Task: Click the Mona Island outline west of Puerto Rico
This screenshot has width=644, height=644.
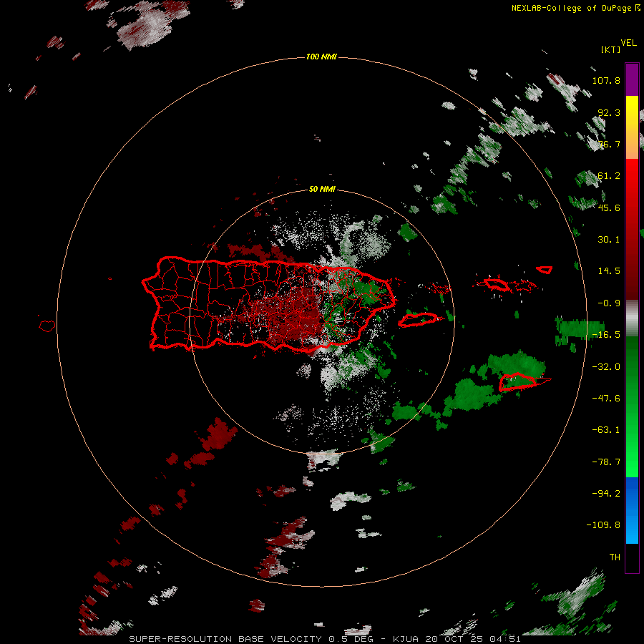Action: coord(47,326)
